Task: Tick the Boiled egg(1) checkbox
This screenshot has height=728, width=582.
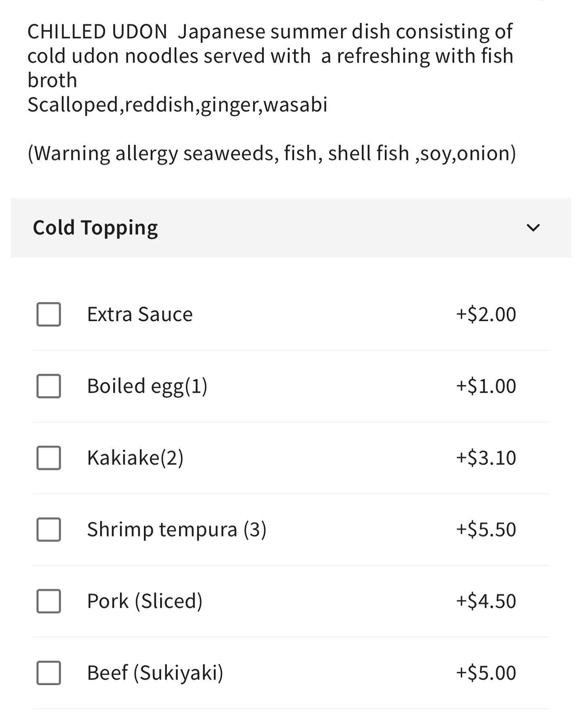Action: [48, 386]
